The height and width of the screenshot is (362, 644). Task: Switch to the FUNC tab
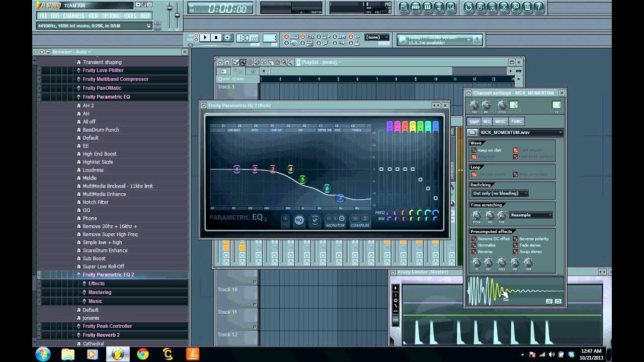(x=517, y=122)
